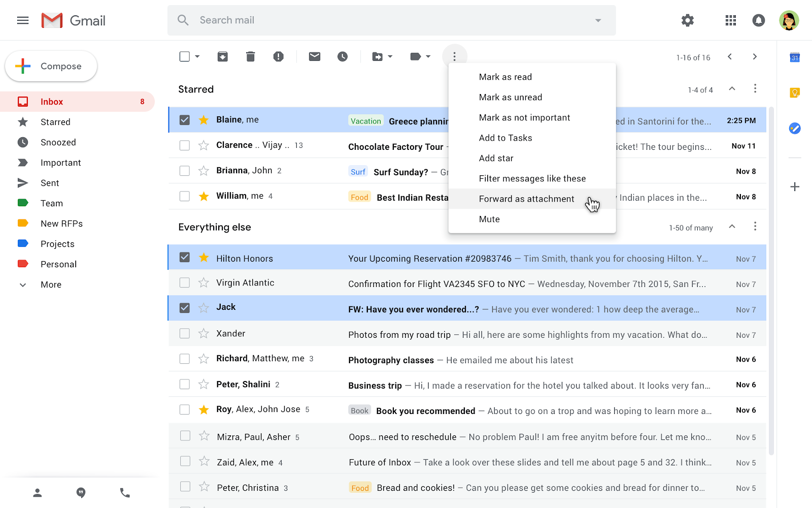
Task: Star the Xander road trip email
Action: [204, 334]
